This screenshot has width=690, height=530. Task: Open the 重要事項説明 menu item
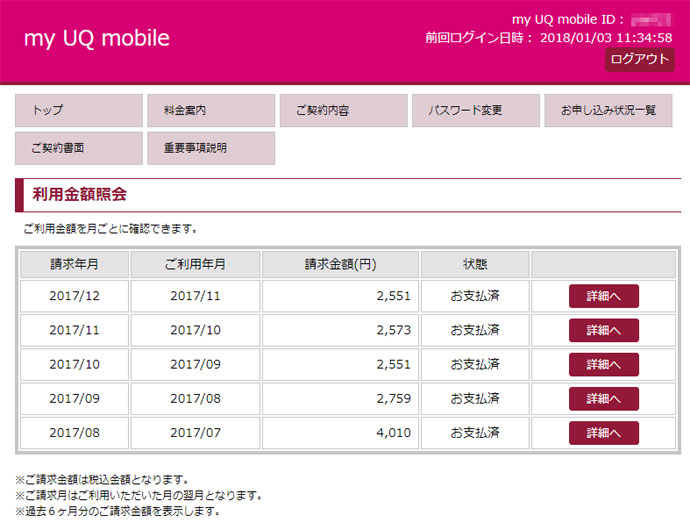click(211, 148)
